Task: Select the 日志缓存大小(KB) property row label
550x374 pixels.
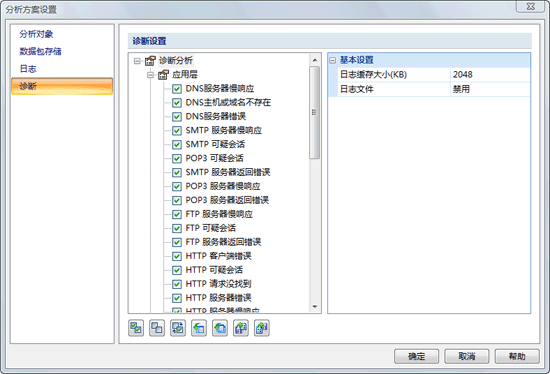Action: [x=373, y=74]
